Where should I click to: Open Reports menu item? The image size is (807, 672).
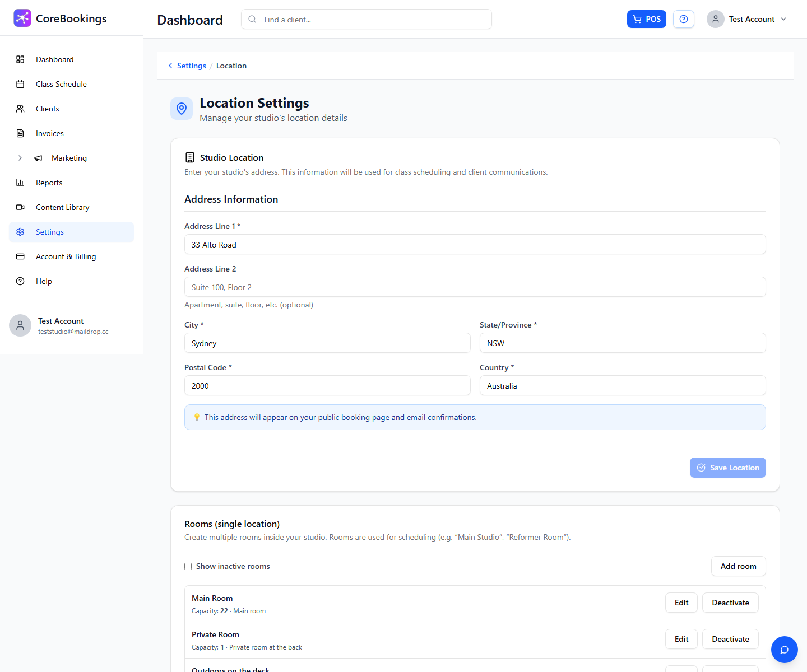point(71,183)
